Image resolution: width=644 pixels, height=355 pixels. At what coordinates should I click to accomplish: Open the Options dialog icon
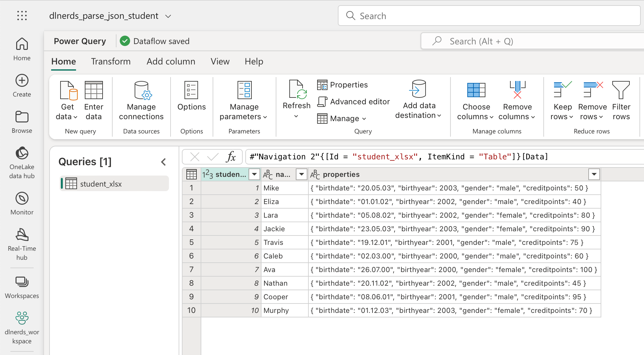[x=191, y=90]
